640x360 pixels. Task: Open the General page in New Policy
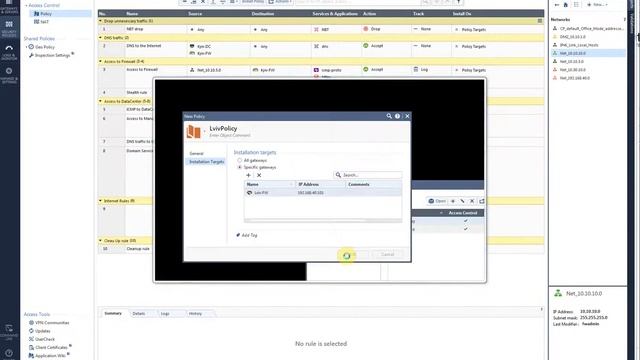(x=196, y=153)
